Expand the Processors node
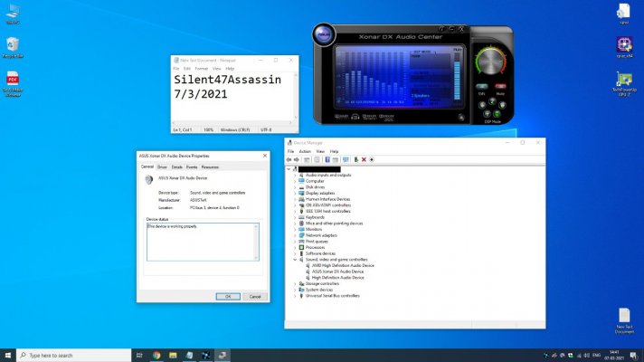Screen dimensions: 644x362 coord(295,247)
